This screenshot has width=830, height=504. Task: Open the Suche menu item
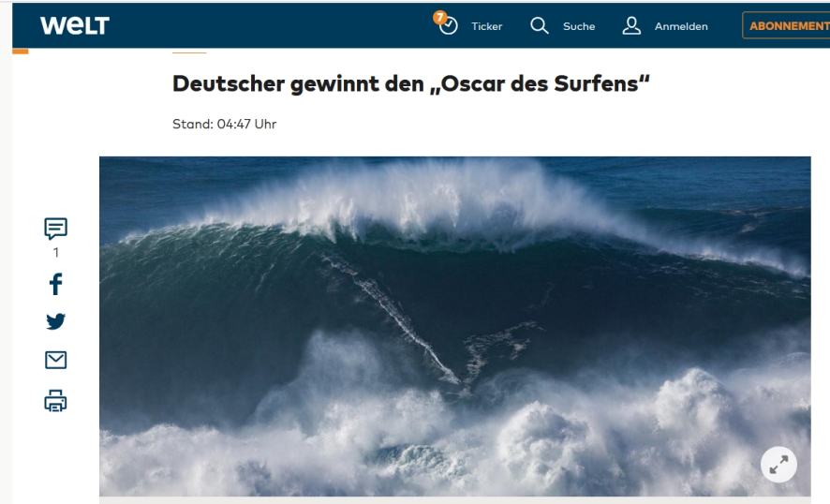pos(579,26)
